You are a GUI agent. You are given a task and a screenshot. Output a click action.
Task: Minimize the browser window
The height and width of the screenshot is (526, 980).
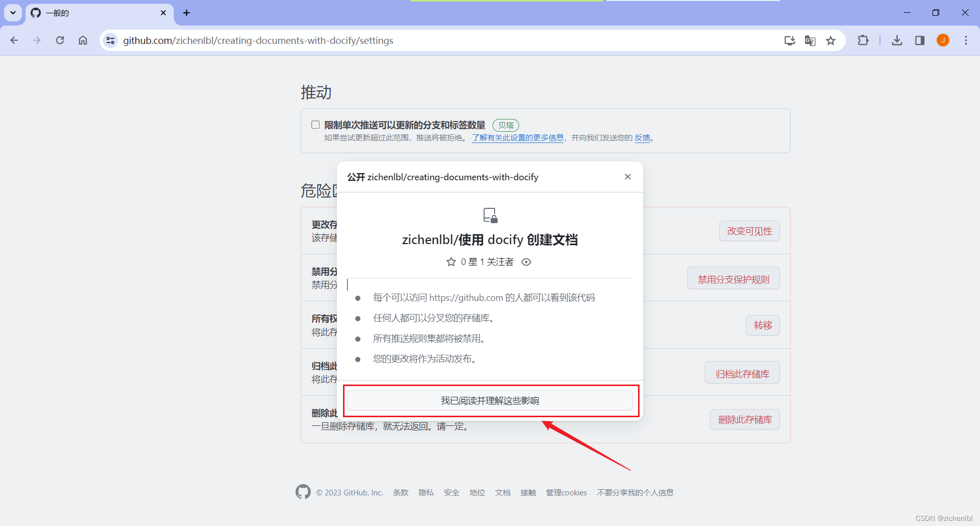(x=907, y=13)
